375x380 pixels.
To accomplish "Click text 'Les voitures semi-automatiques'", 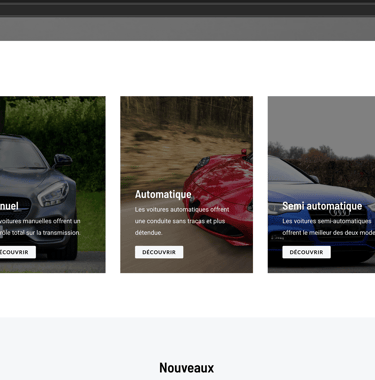I will click(327, 221).
